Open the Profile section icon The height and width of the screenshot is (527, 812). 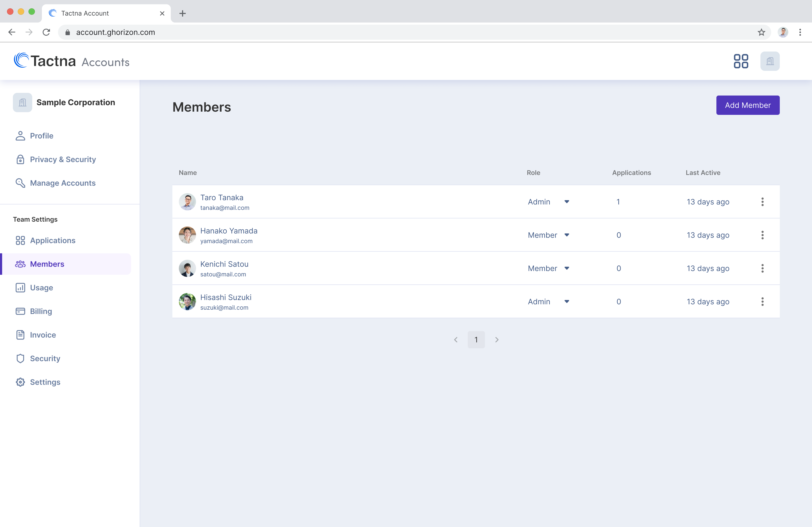[x=20, y=136]
